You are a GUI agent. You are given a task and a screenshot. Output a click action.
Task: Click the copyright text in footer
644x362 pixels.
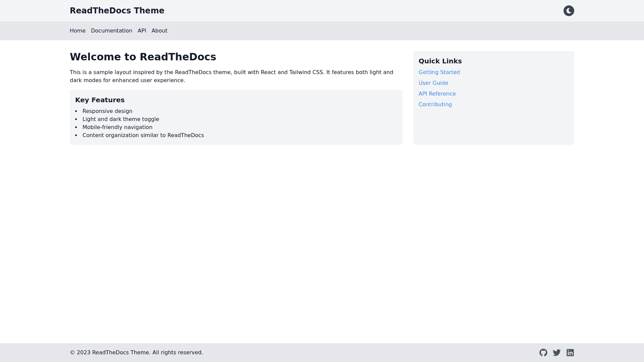[x=136, y=353]
